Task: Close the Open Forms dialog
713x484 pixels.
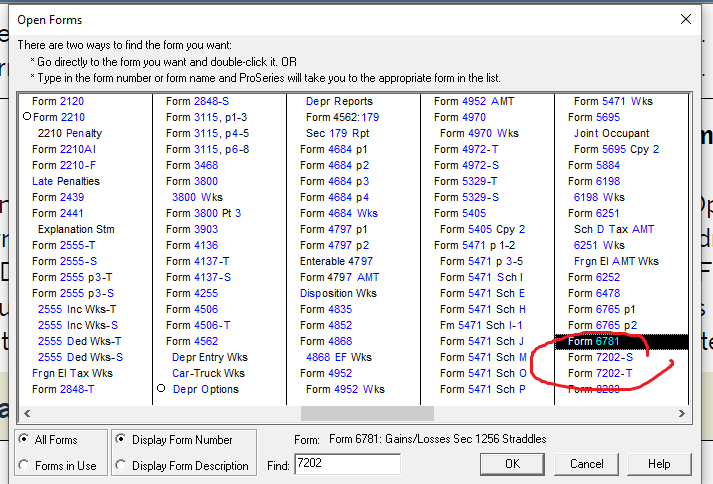Action: pyautogui.click(x=685, y=19)
